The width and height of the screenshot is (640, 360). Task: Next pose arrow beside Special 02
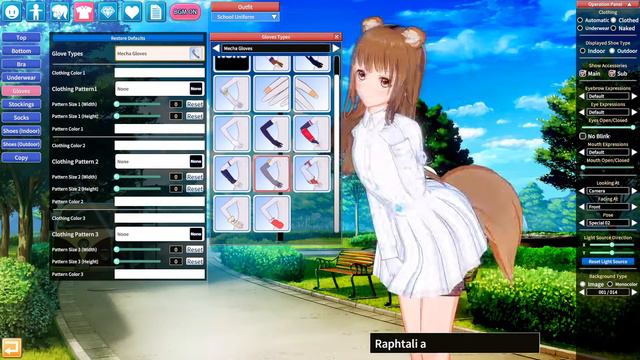point(634,223)
